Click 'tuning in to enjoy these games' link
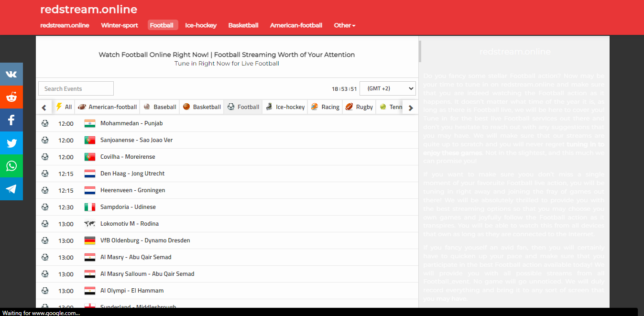This screenshot has height=316, width=644. 513,149
